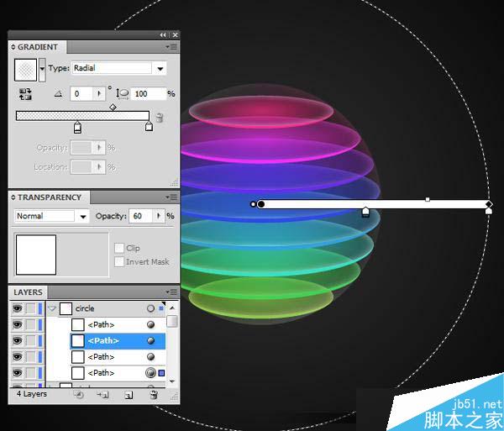
Task: Enable the Clip checkbox
Action: tap(119, 248)
